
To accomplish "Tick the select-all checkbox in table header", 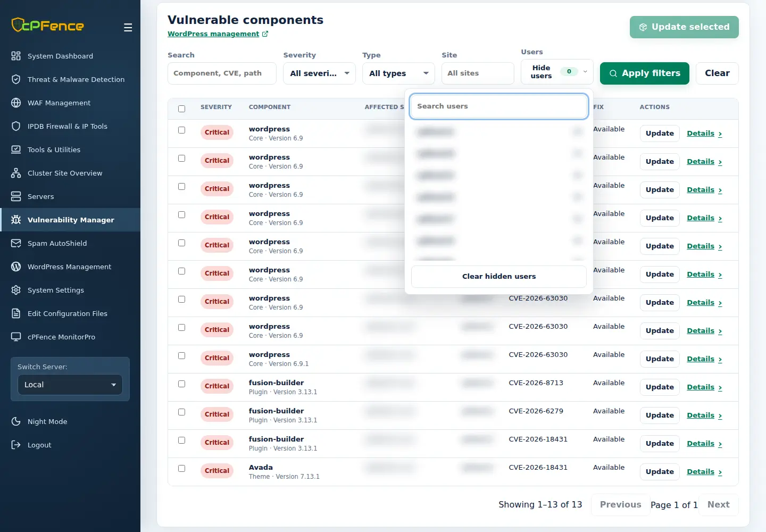I will pyautogui.click(x=181, y=109).
